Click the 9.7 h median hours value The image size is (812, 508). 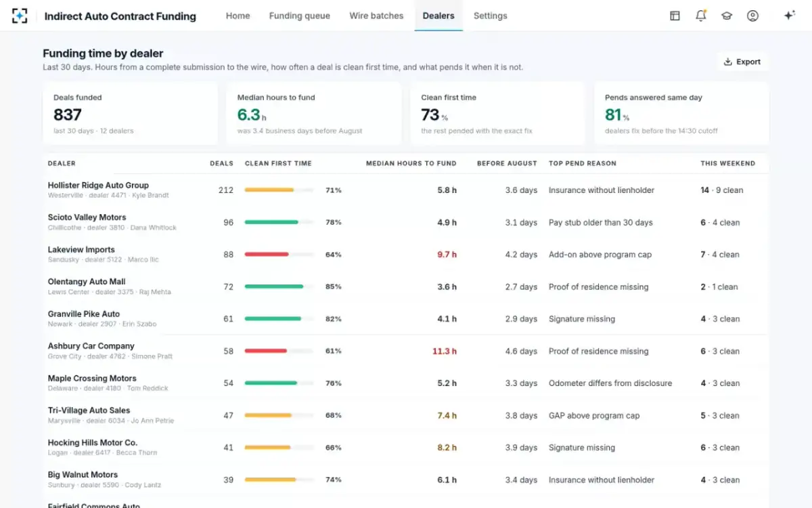tap(447, 255)
